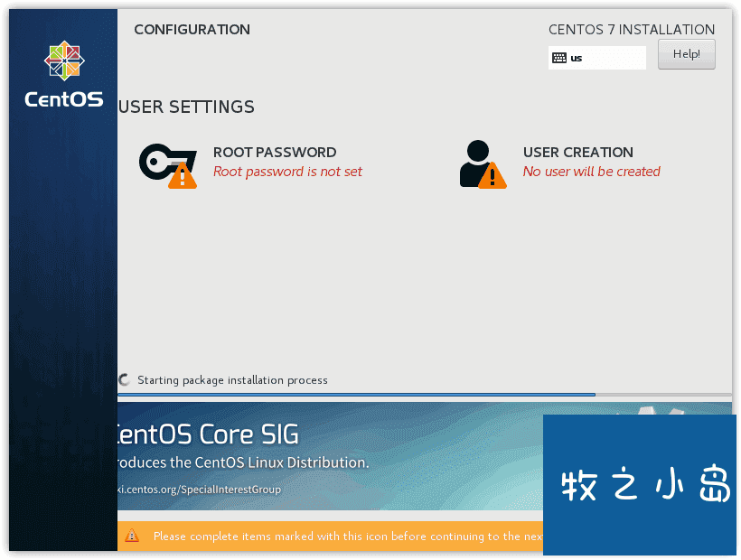Click 'Root password is not set' status text
Viewport: 741px width, 560px height.
click(x=287, y=172)
